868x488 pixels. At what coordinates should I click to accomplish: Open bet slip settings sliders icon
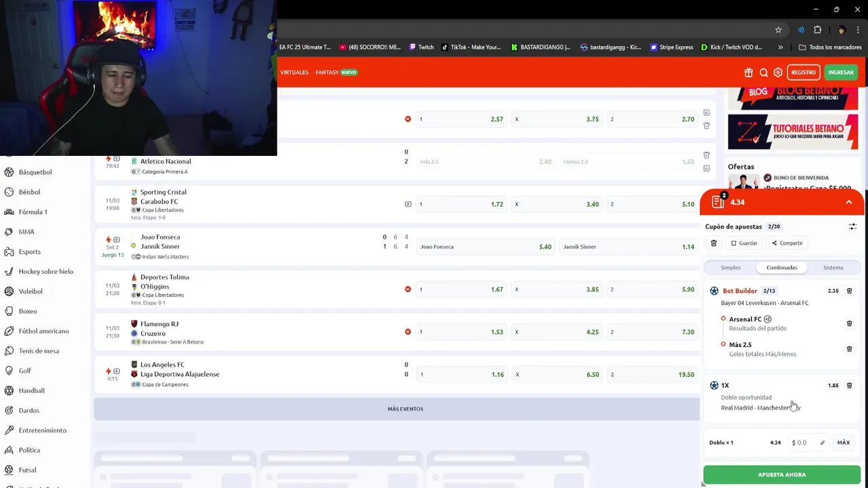tap(852, 226)
